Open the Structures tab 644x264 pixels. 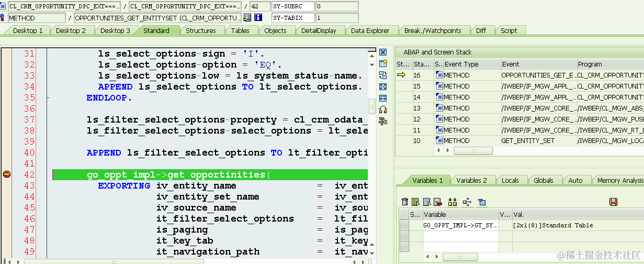coord(201,30)
